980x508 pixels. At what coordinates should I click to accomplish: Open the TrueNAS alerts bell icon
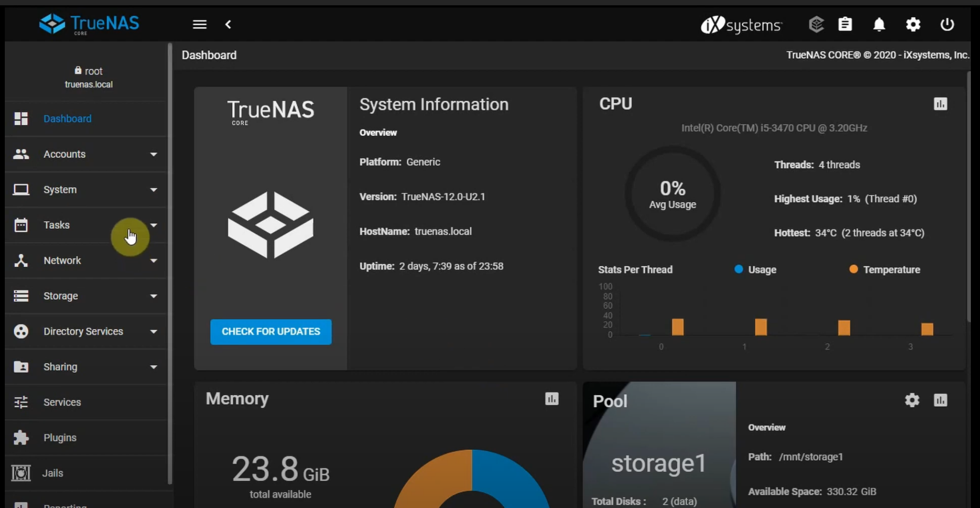(879, 25)
